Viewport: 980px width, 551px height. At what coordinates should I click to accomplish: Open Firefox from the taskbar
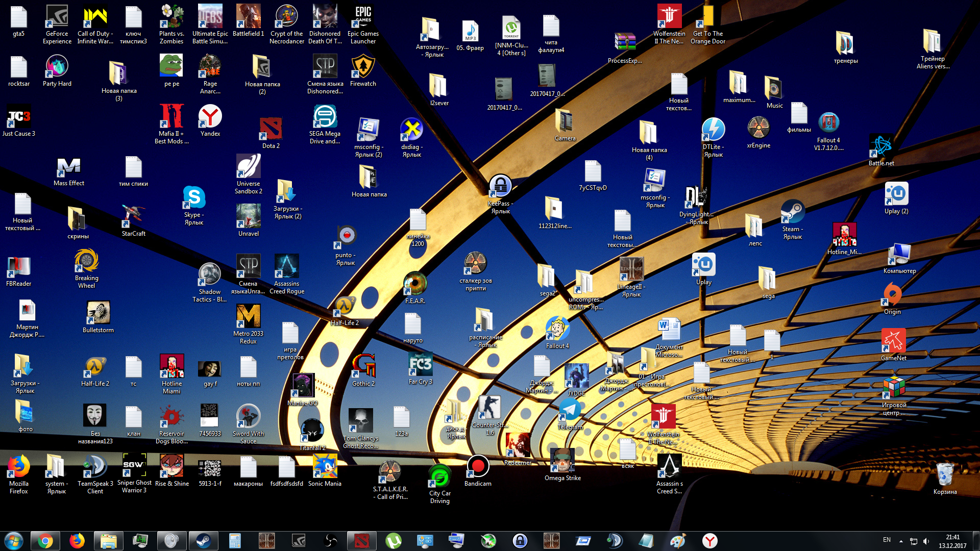coord(77,541)
